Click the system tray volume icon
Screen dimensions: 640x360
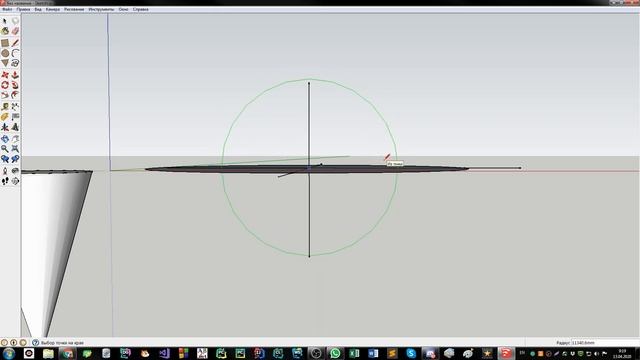click(x=597, y=353)
